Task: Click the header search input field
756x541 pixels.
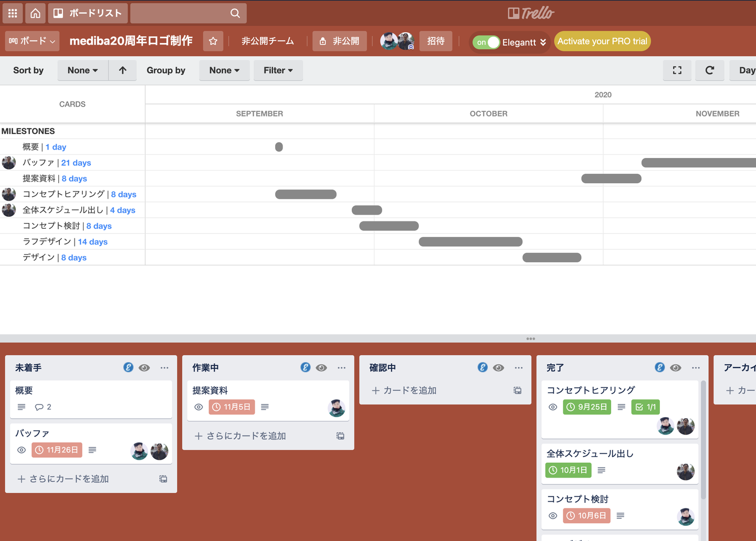Action: point(188,13)
